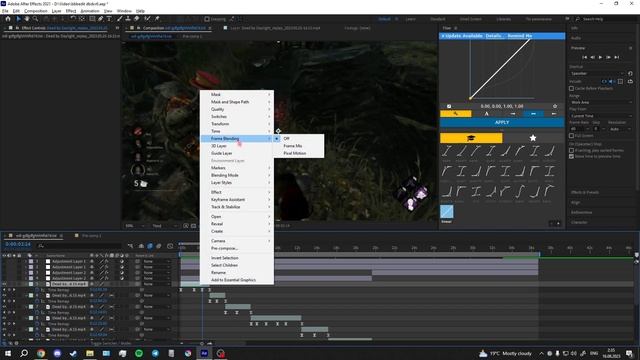Click the Play button in Preview panel
640x360 pixels.
600,57
